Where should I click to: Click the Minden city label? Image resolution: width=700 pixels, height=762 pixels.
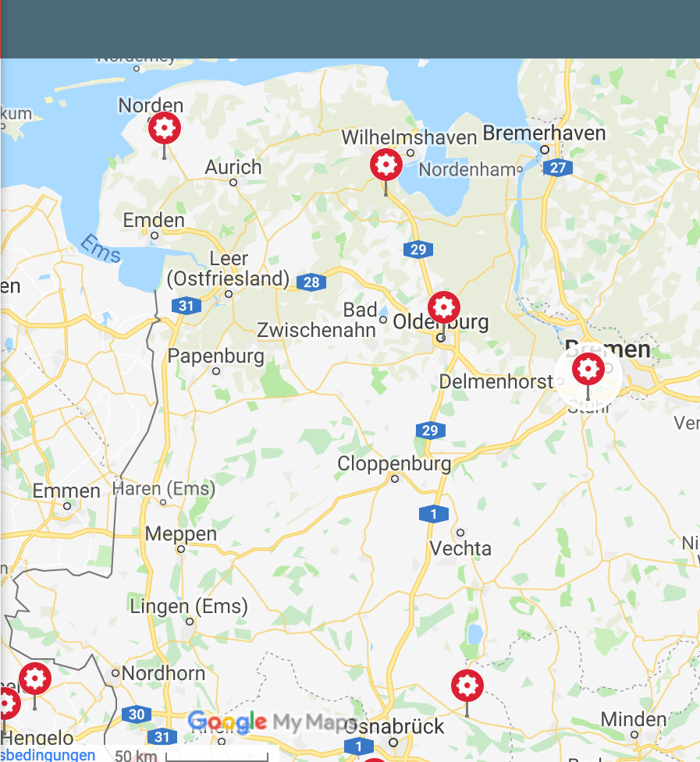[634, 719]
